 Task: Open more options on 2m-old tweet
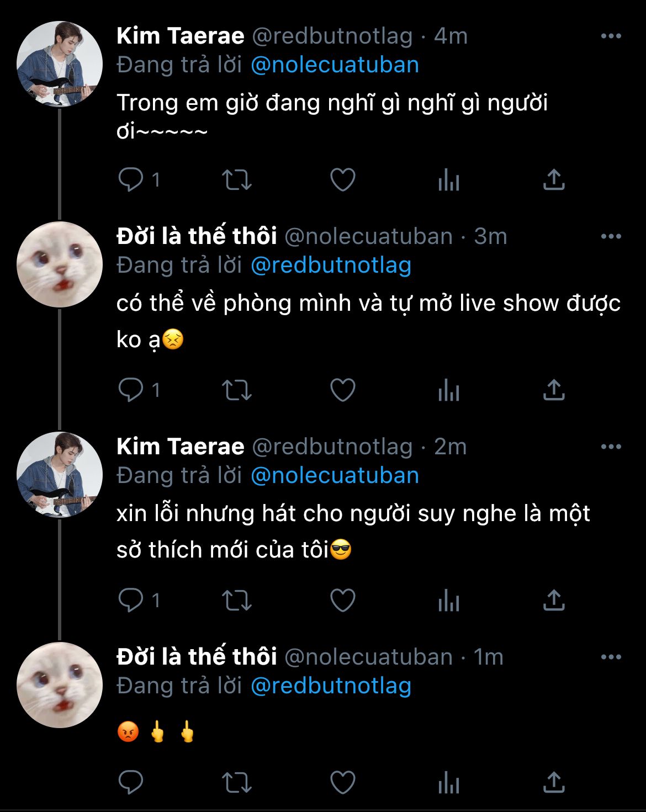(x=611, y=447)
